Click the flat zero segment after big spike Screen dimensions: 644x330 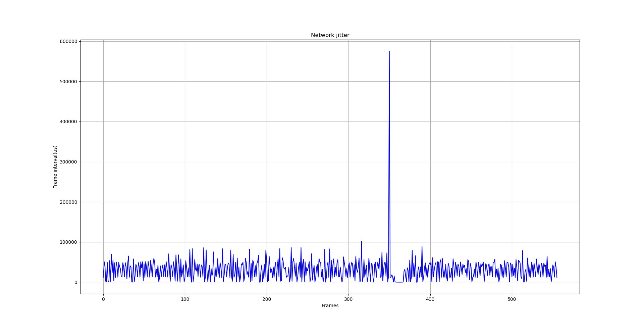pyautogui.click(x=399, y=282)
